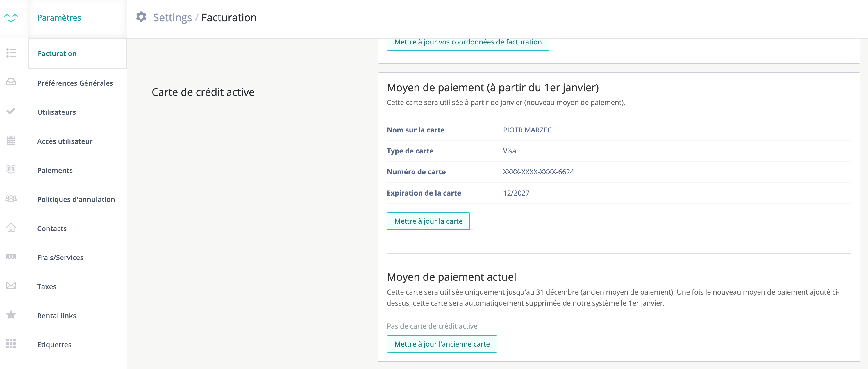
Task: Go to Frais/Services section
Action: pos(60,257)
